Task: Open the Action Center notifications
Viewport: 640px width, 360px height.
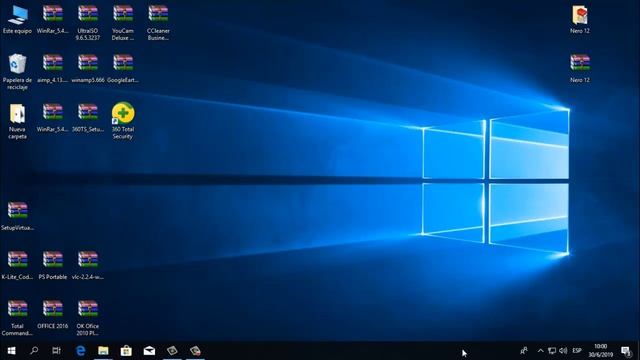Action: click(625, 351)
